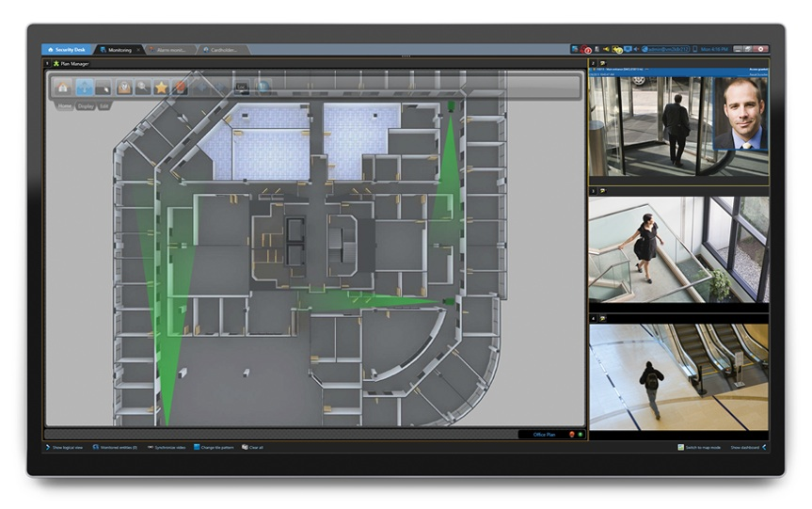Click the second blue diamond navigation icon
This screenshot has width=812, height=509.
point(221,87)
